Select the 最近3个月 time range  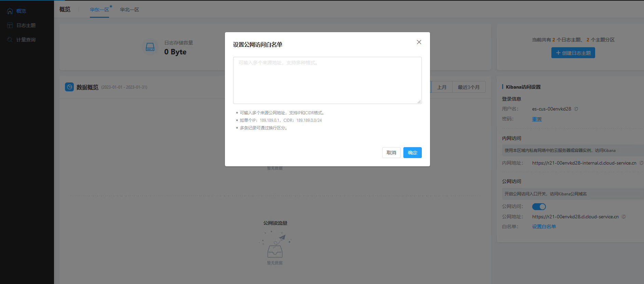(469, 87)
